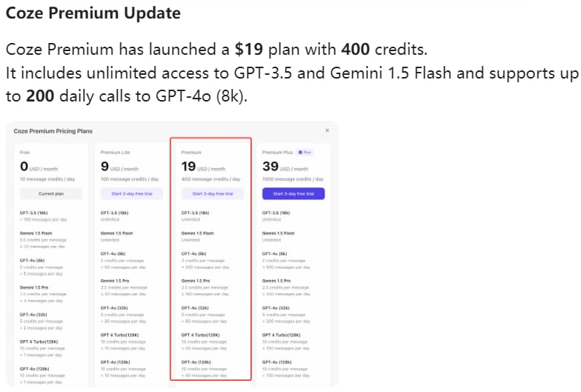
Task: Click GPT-4o (8k) in the highlighted Premium column
Action: coord(194,253)
